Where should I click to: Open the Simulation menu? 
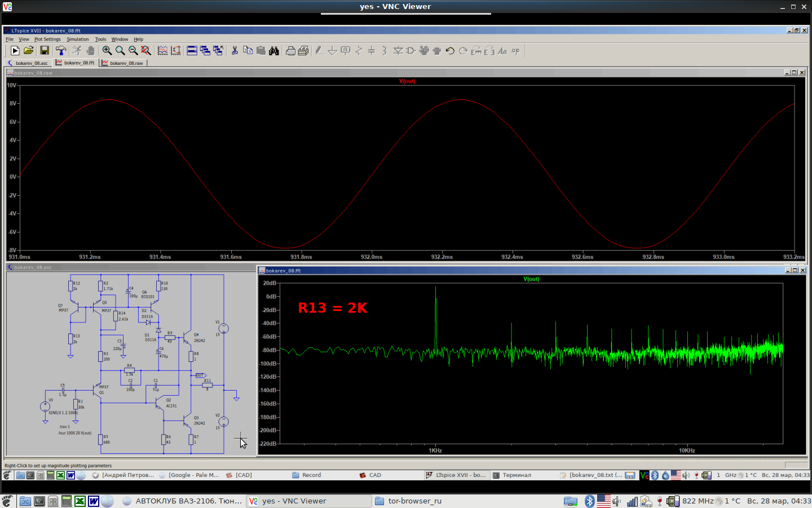point(78,40)
